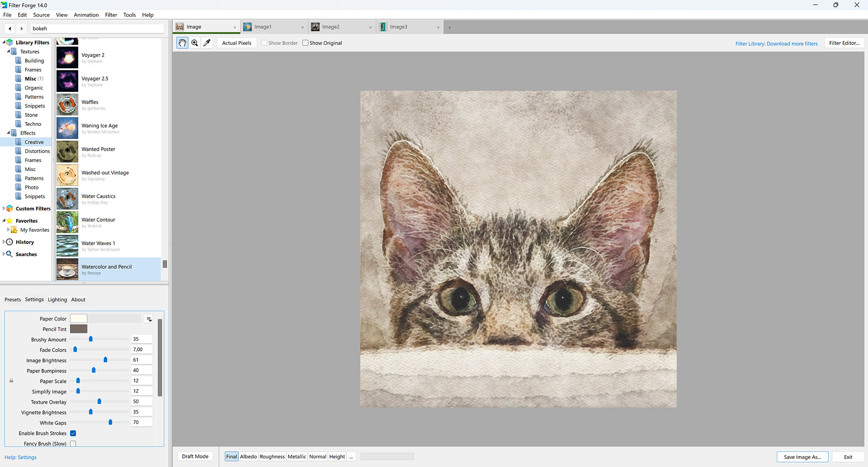This screenshot has width=868, height=467.
Task: Open the Tools menu
Action: pos(129,15)
